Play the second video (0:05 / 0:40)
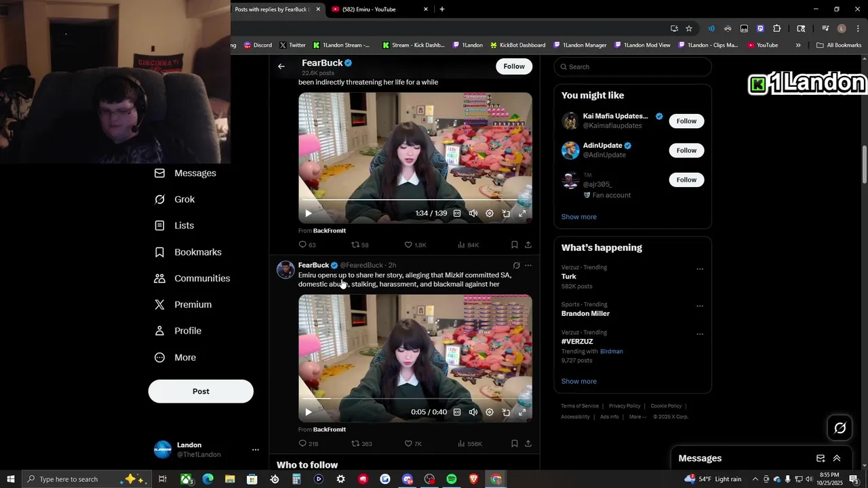Screen dimensions: 868x488 [309, 412]
